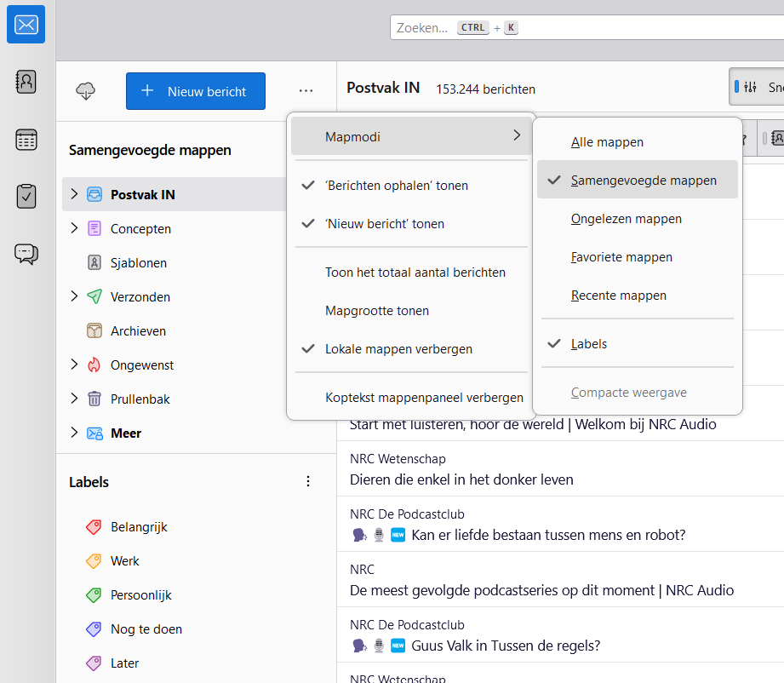Expand the Postvak IN folder
The height and width of the screenshot is (683, 784).
pos(74,194)
